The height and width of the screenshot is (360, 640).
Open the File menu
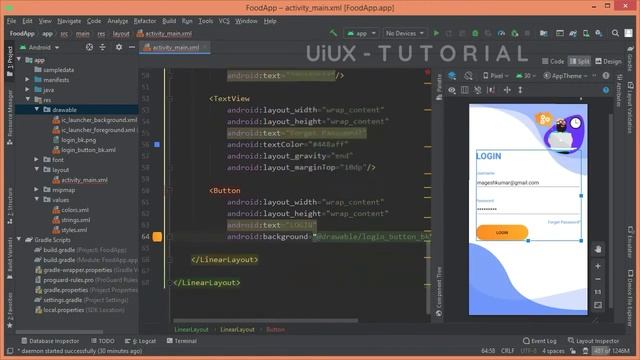pyautogui.click(x=11, y=21)
